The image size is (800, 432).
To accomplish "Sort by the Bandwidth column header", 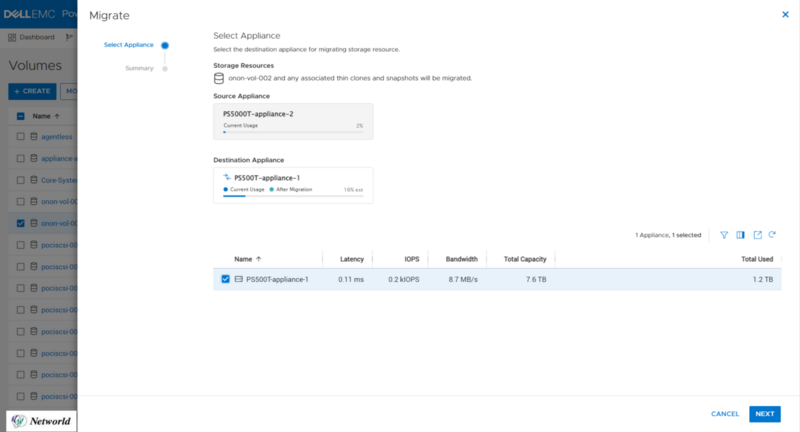I will coord(462,259).
